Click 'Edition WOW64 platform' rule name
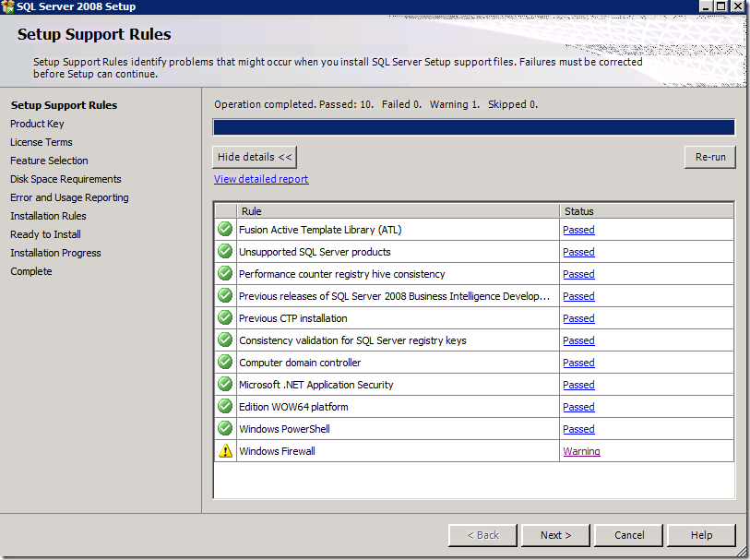 (293, 407)
